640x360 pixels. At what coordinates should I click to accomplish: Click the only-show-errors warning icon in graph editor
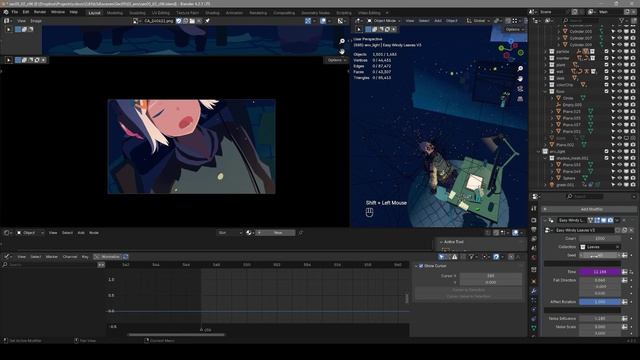[x=455, y=257]
